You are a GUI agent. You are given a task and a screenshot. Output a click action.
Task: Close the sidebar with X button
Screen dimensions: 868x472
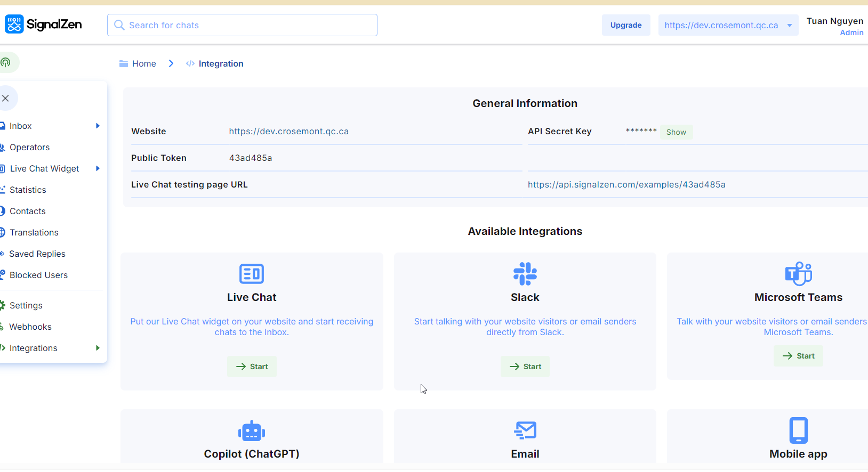[x=6, y=99]
